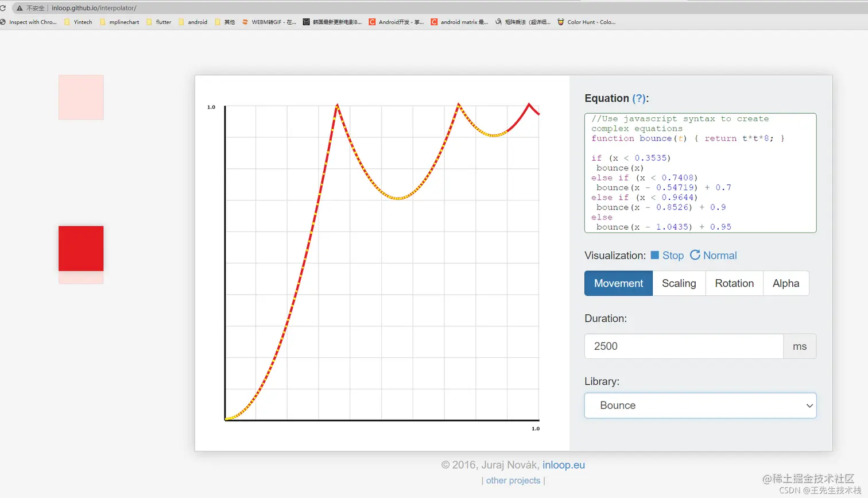868x498 pixels.
Task: Open the other projects link
Action: pyautogui.click(x=513, y=481)
